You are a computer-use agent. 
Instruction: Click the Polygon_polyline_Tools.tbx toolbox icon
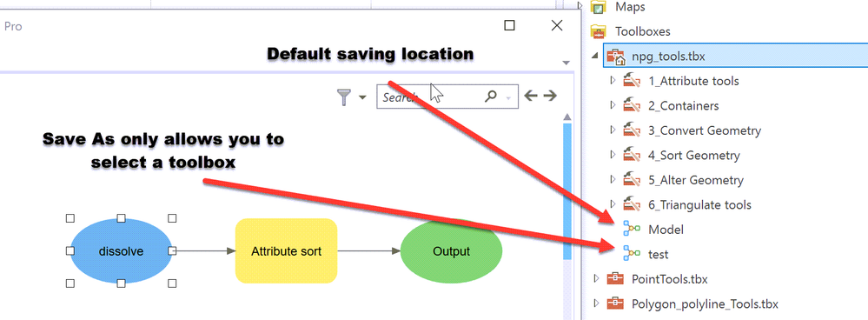(615, 303)
